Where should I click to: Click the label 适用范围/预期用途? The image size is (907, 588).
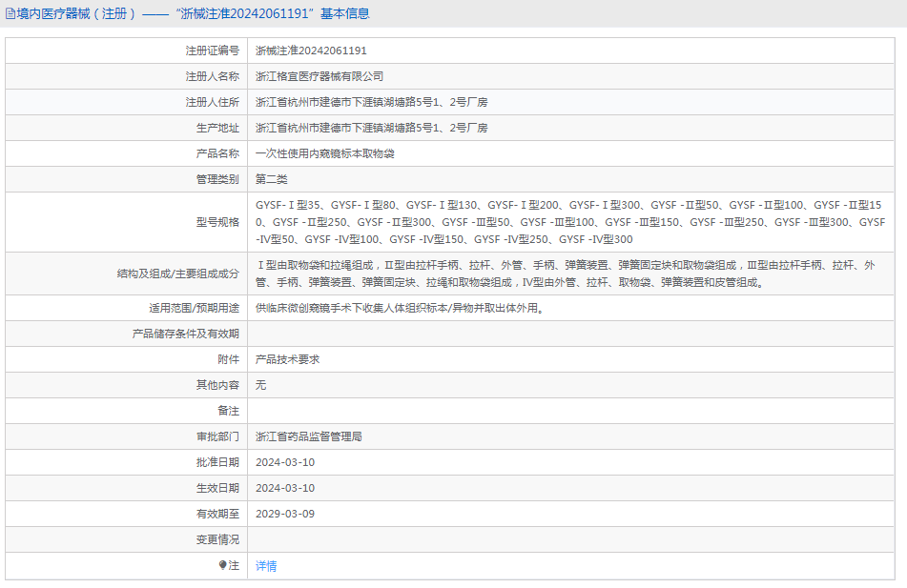tap(194, 308)
